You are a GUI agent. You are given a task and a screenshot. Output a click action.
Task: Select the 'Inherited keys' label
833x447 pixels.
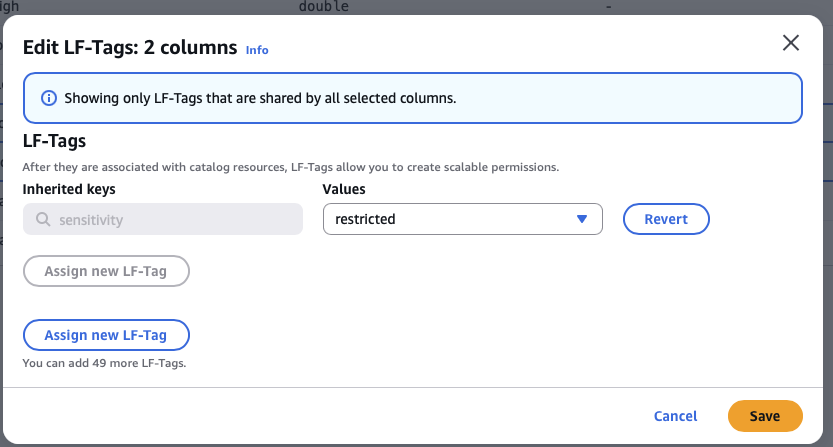[69, 190]
